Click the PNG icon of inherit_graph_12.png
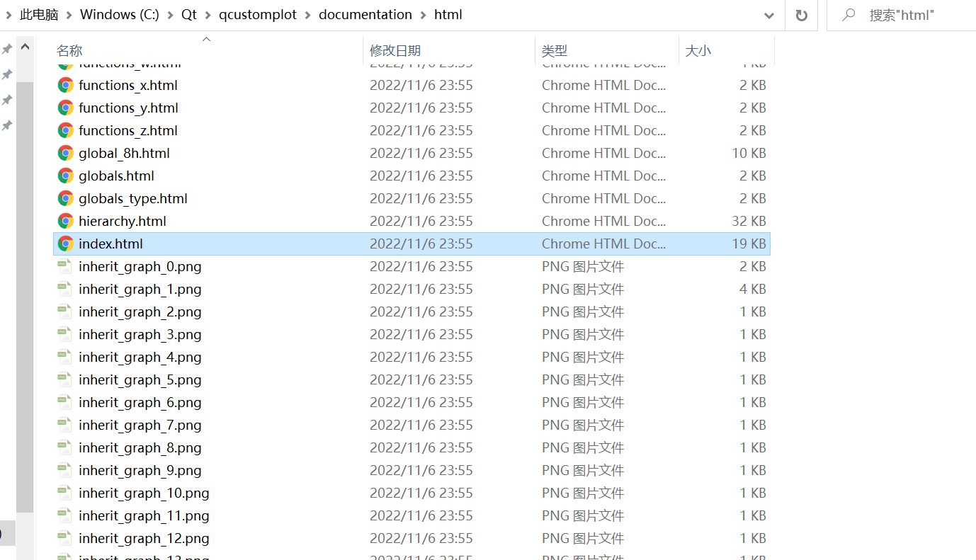The image size is (976, 560). click(65, 538)
